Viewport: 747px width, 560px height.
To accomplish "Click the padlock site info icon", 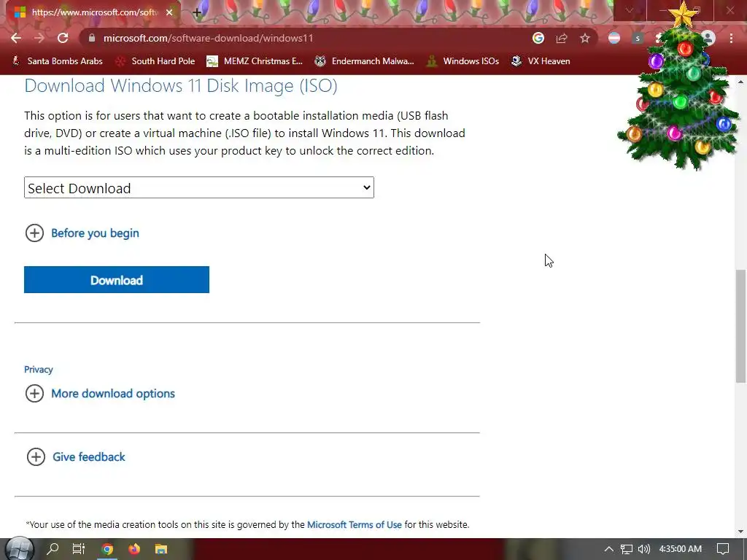I will click(92, 38).
